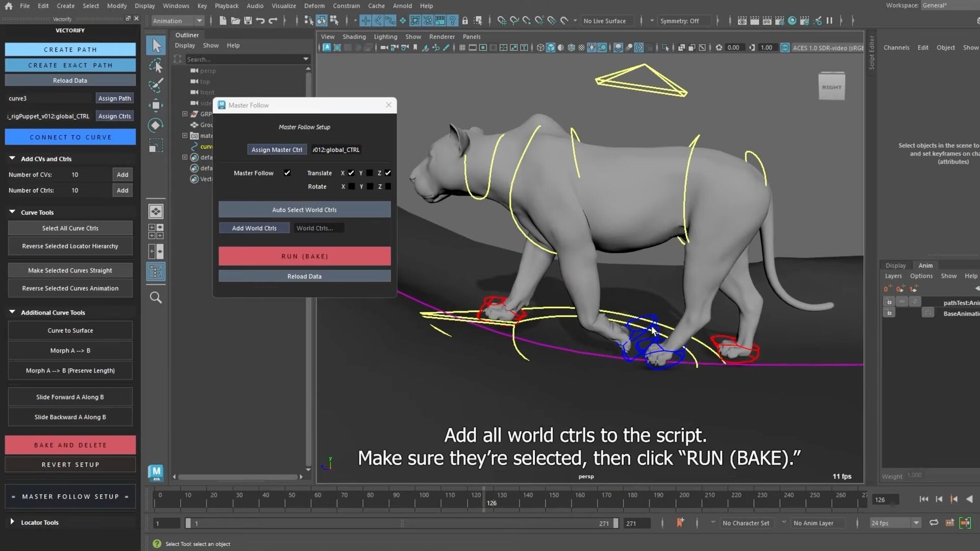Uncheck the Master Follow checkbox
Screen dimensions: 980x551
(287, 173)
